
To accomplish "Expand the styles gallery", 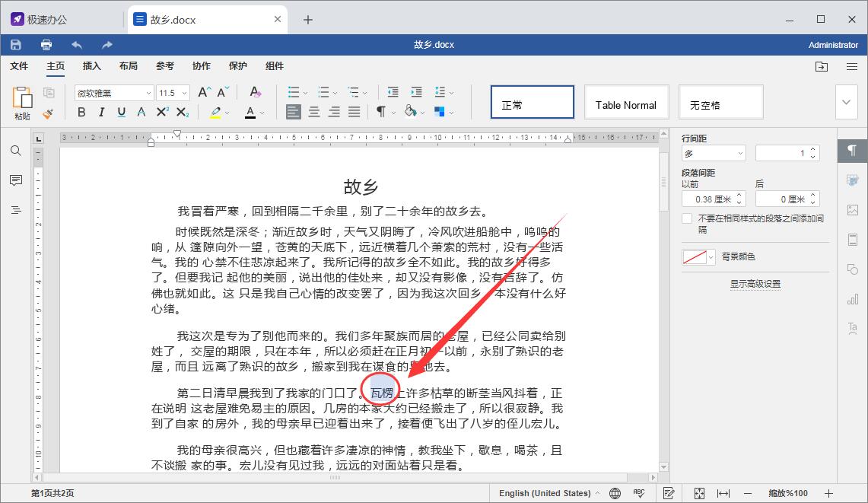I will pyautogui.click(x=846, y=102).
